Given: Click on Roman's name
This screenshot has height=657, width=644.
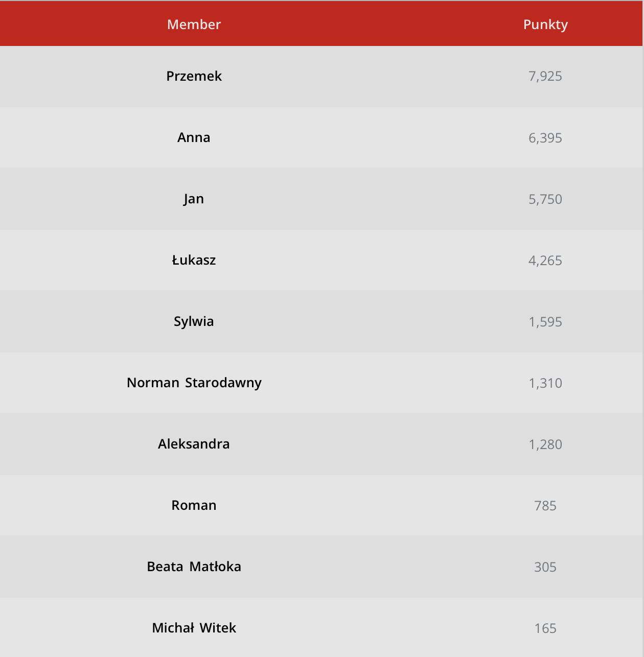Looking at the screenshot, I should [194, 505].
